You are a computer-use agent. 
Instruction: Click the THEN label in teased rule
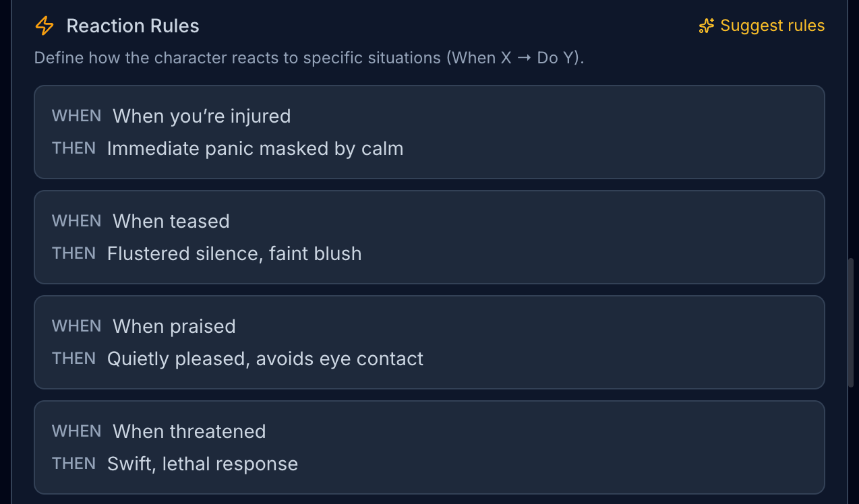point(73,253)
